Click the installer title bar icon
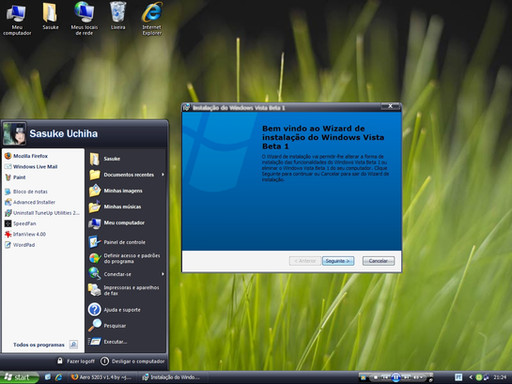This screenshot has width=512, height=384. click(187, 107)
